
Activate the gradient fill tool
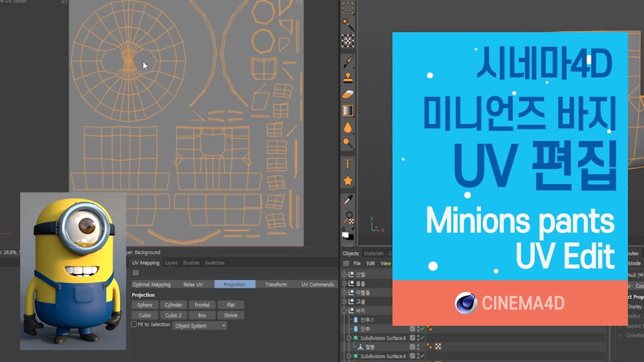click(x=348, y=111)
